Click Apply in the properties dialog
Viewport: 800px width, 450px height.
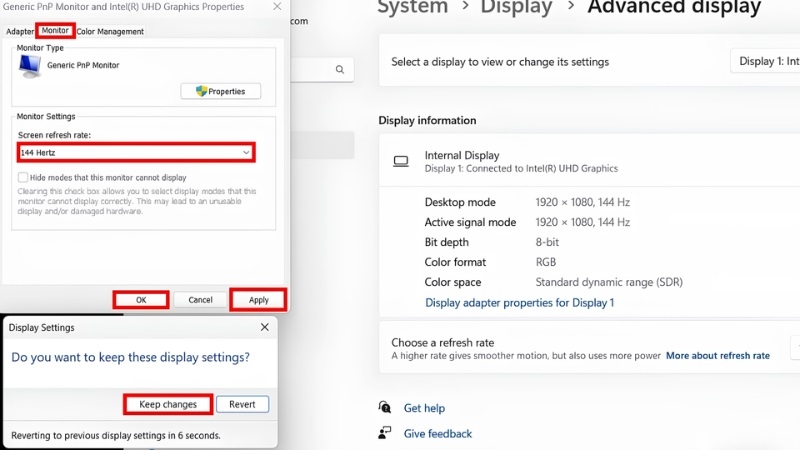(x=258, y=300)
